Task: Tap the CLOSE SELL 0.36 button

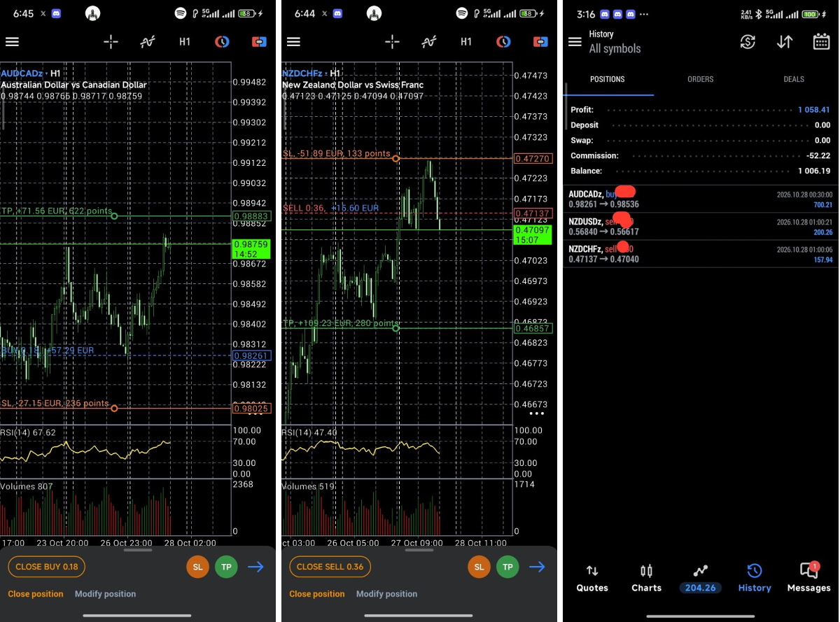Action: [x=330, y=567]
